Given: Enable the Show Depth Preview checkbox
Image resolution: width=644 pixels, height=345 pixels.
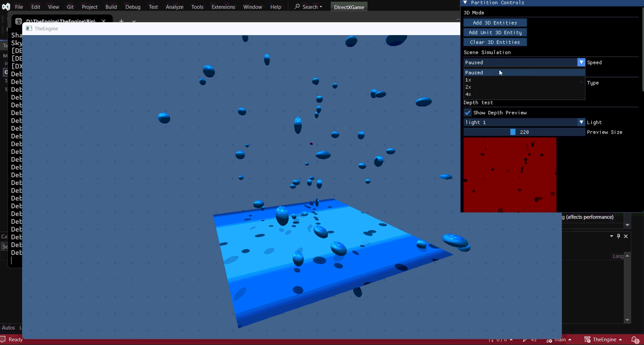Looking at the screenshot, I should click(468, 112).
